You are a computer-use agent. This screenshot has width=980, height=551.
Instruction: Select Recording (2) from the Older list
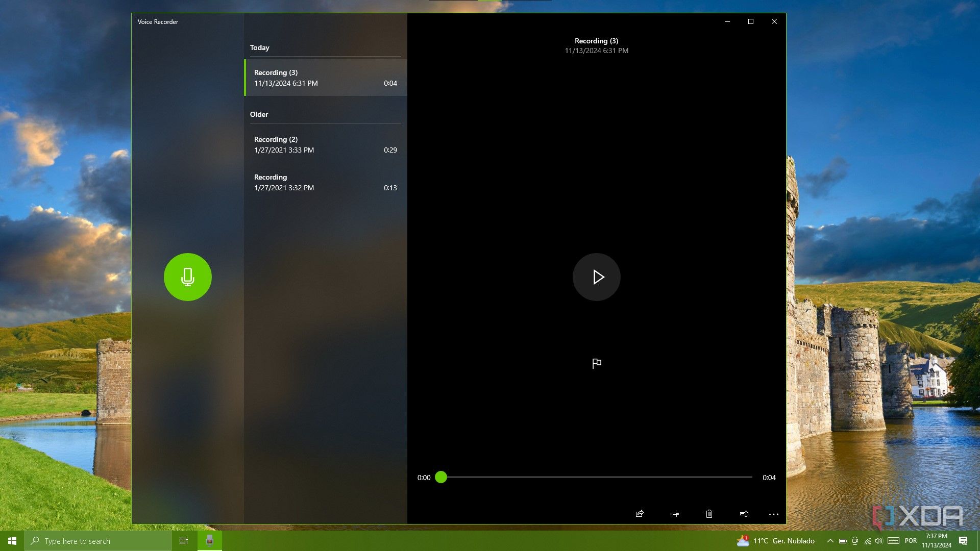325,144
